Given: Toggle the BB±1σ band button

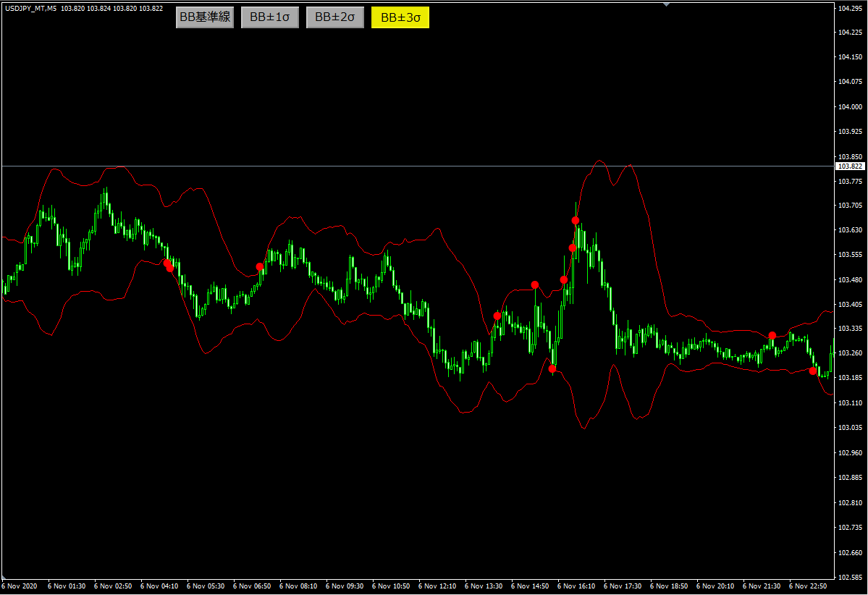Looking at the screenshot, I should (x=269, y=17).
